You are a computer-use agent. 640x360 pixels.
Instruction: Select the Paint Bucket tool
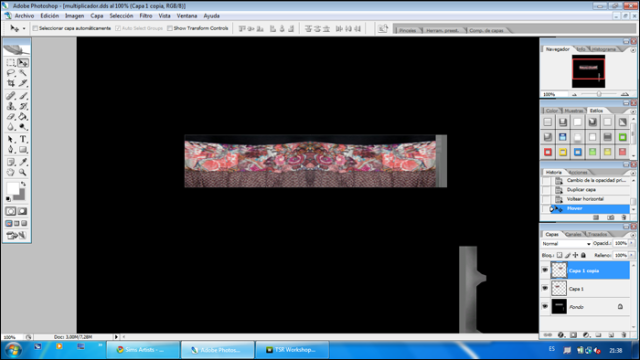(23, 117)
